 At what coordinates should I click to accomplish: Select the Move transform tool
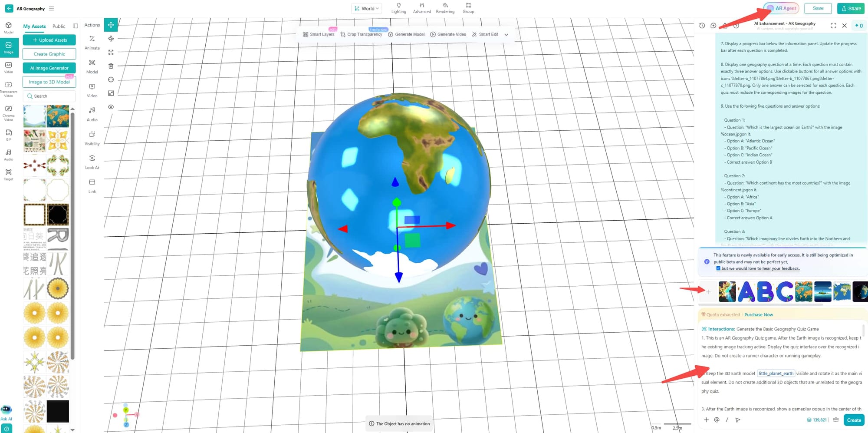[111, 25]
